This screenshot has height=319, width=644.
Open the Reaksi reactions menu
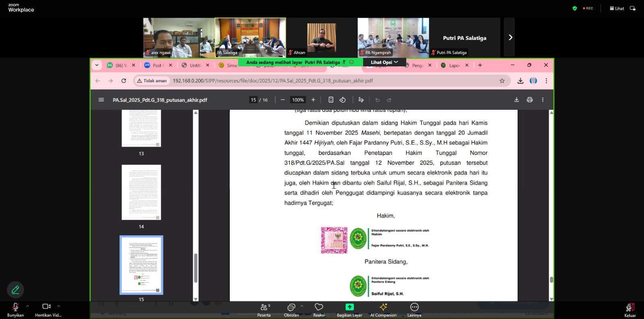pos(319,308)
